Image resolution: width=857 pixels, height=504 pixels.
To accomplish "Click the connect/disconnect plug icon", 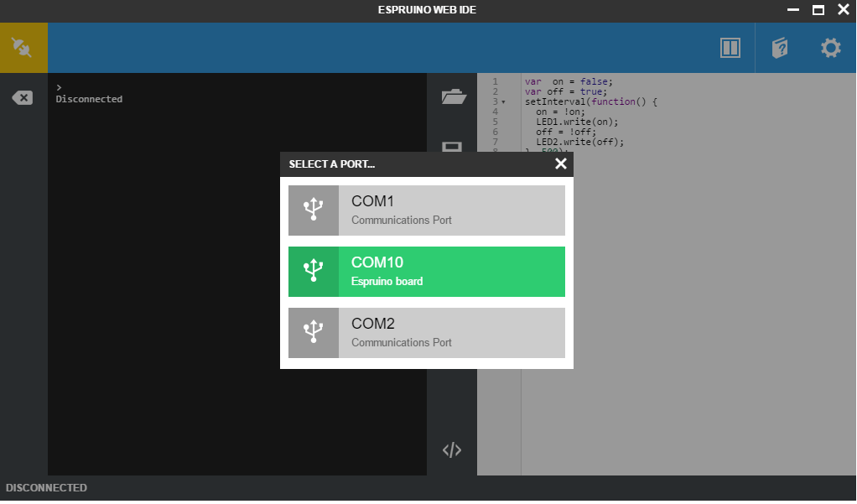I will tap(23, 48).
